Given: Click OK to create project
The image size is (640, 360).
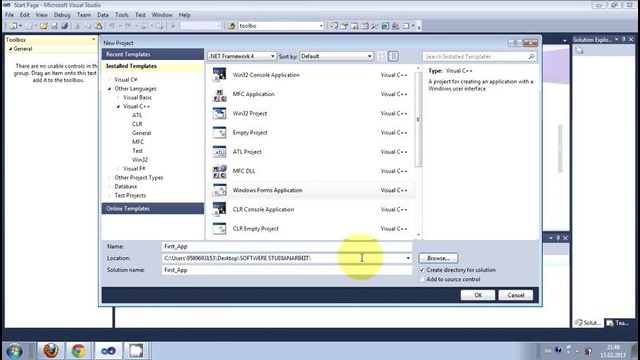Looking at the screenshot, I should (478, 295).
